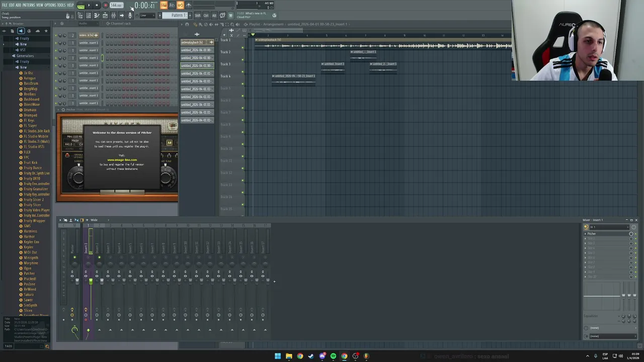
Task: Click the orange square mixer toolbar icon
Action: click(x=82, y=220)
